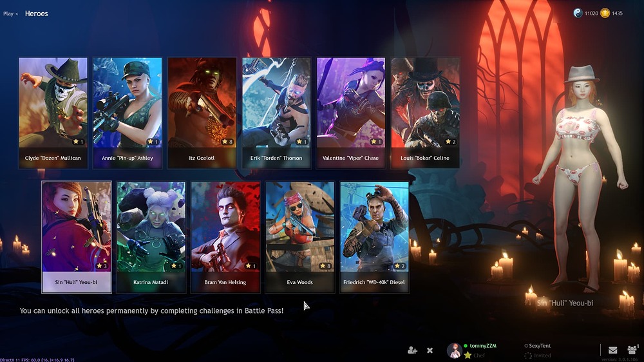Click star level 2 on Louis "Bokor" Celine

click(x=451, y=142)
